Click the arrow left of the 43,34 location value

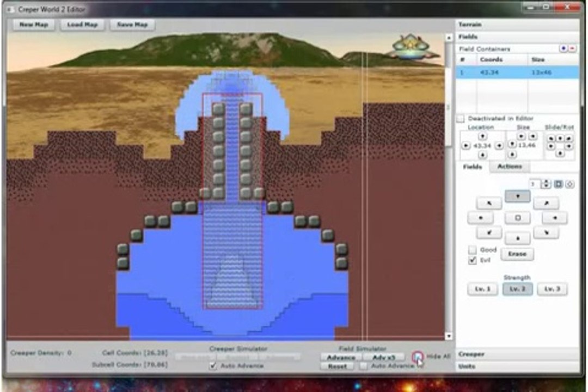pyautogui.click(x=465, y=145)
